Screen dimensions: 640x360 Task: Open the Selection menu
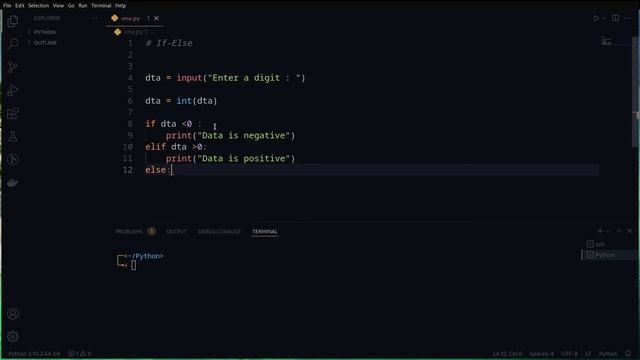pos(38,6)
